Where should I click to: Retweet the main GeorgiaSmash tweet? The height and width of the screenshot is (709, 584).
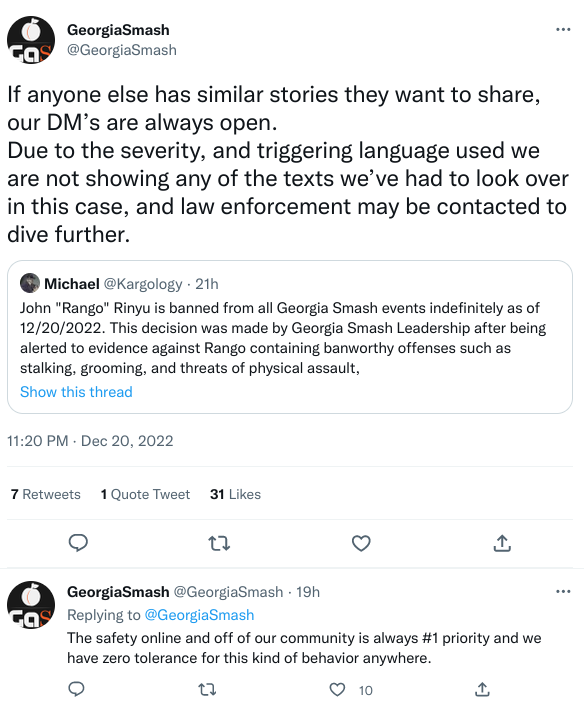point(219,543)
